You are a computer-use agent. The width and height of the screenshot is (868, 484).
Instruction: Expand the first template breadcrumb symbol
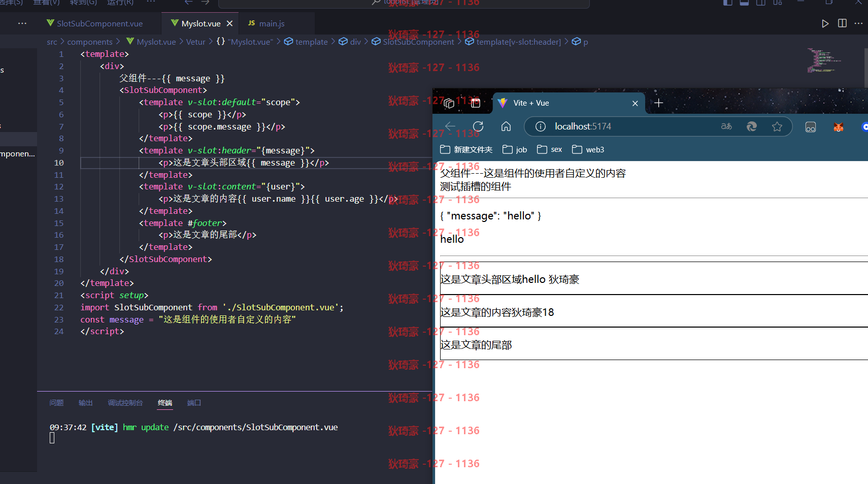[x=306, y=42]
